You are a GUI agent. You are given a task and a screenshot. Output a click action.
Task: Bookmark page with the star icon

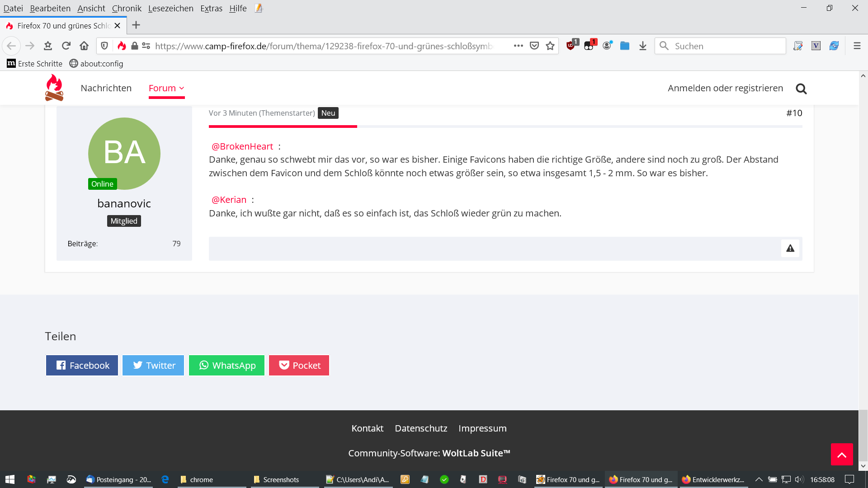(550, 46)
